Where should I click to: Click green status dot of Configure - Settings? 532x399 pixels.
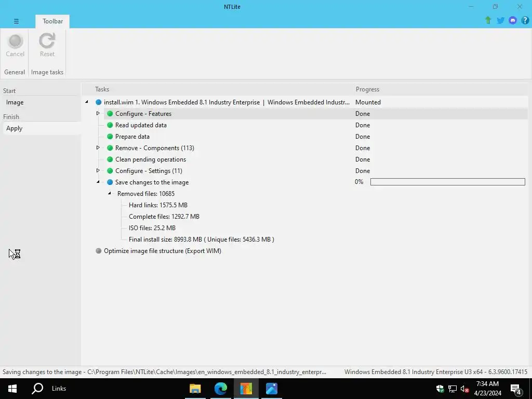(x=110, y=170)
